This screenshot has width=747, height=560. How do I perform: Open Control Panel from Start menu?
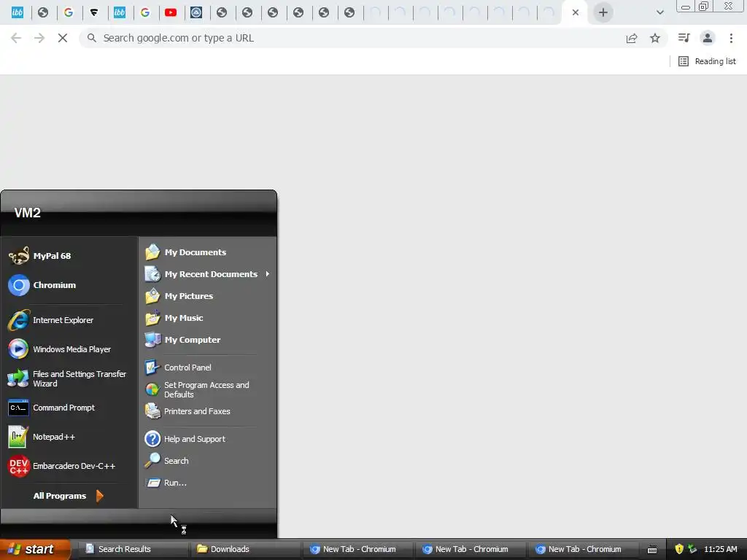pyautogui.click(x=207, y=367)
